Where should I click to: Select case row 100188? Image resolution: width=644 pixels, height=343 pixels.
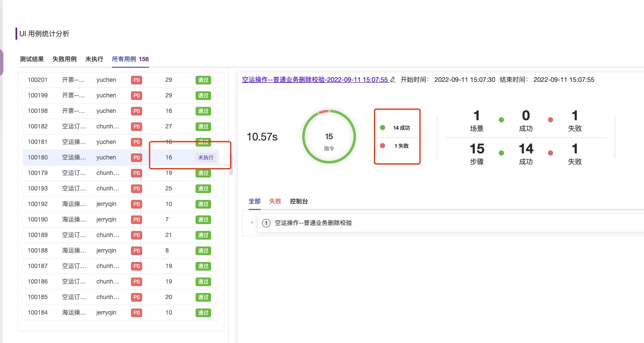[x=121, y=251]
